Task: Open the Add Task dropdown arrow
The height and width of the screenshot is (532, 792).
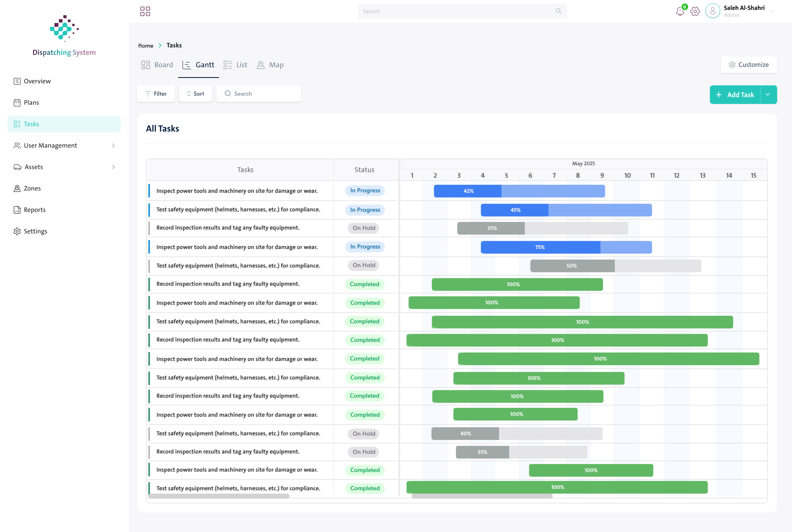Action: point(768,95)
